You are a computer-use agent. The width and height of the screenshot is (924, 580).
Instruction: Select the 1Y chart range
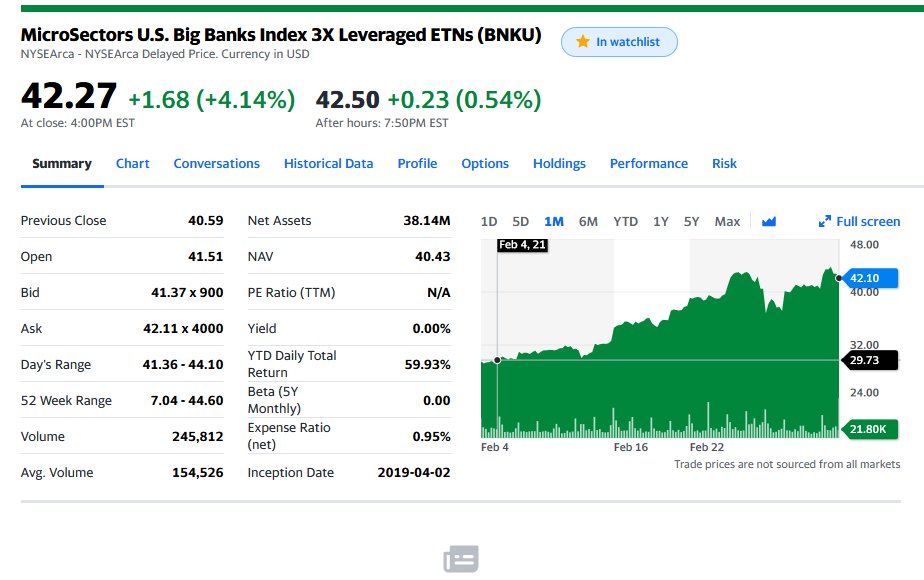[x=661, y=222]
